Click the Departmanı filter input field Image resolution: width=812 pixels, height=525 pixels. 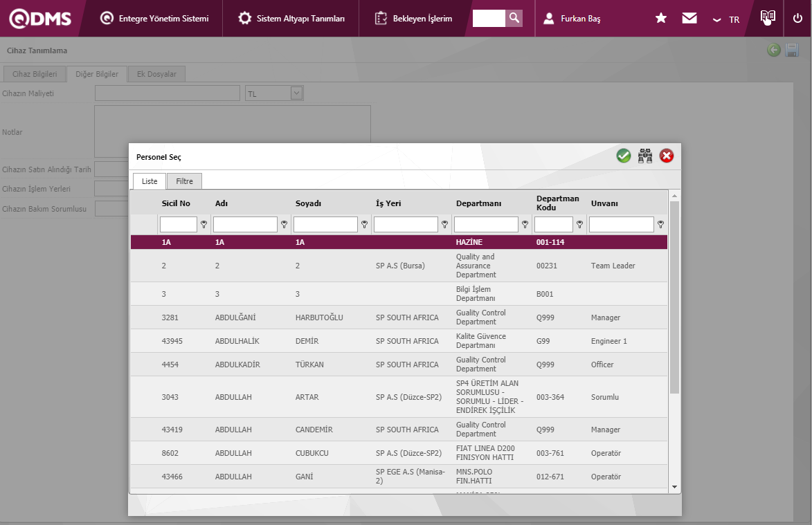point(486,225)
